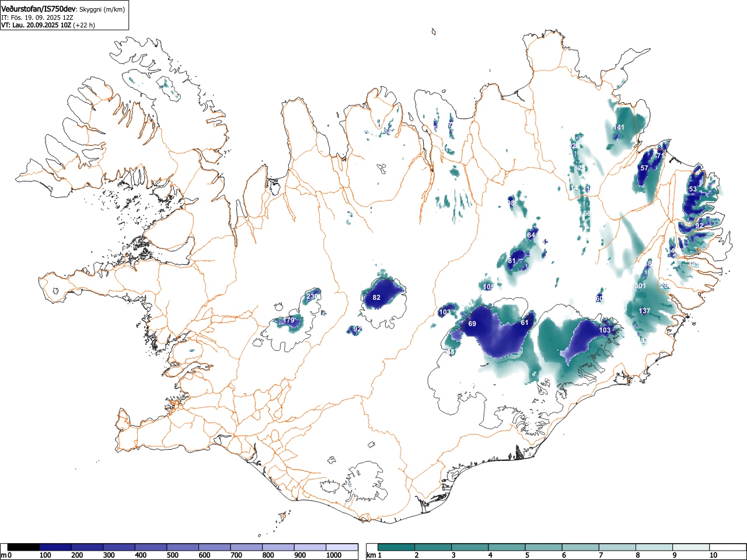Click the visibility value 179

coord(289,320)
